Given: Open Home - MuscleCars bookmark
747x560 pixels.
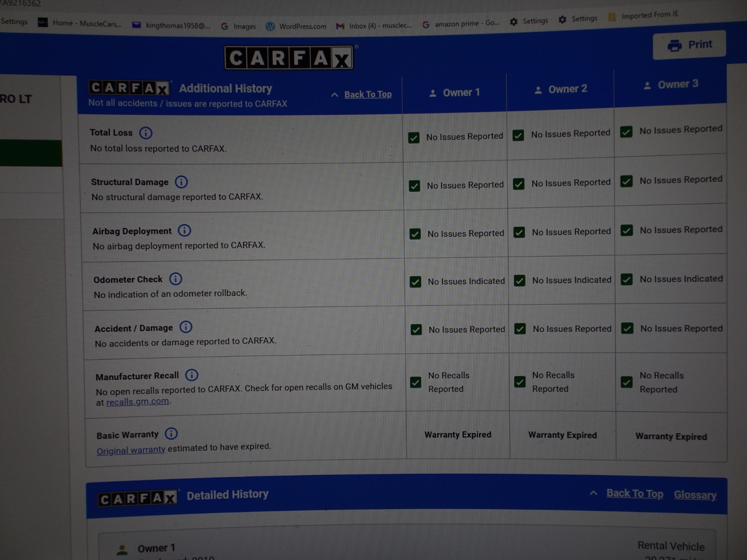Looking at the screenshot, I should click(x=80, y=23).
